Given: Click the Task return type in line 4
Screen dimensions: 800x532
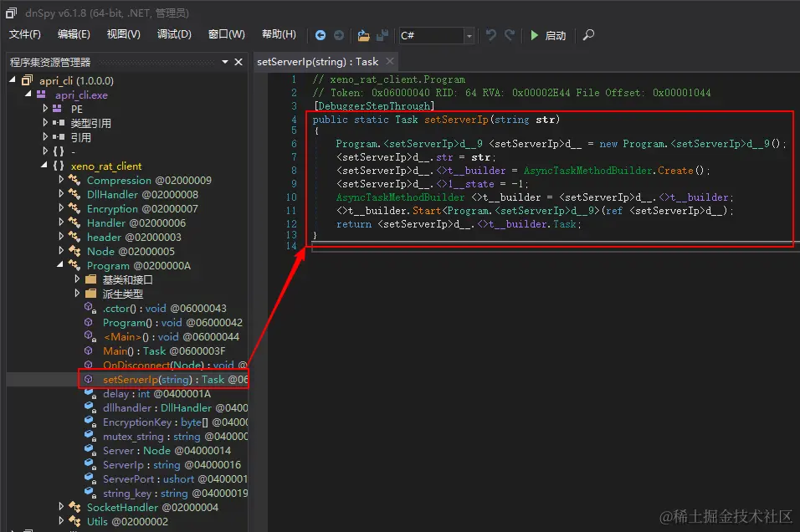Looking at the screenshot, I should 406,120.
